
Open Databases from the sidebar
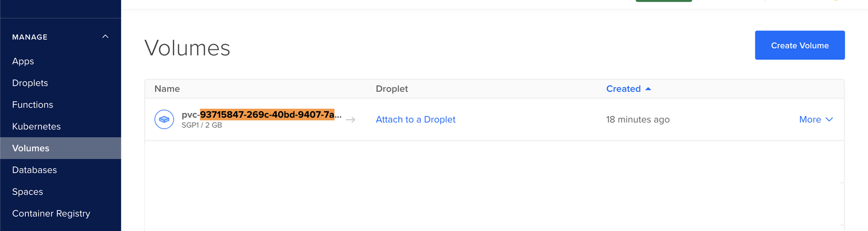(x=34, y=170)
